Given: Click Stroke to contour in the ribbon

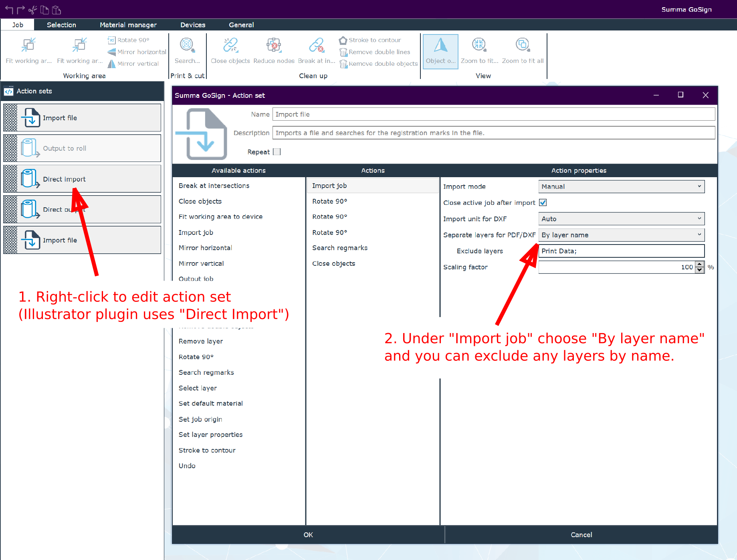Looking at the screenshot, I should [370, 40].
